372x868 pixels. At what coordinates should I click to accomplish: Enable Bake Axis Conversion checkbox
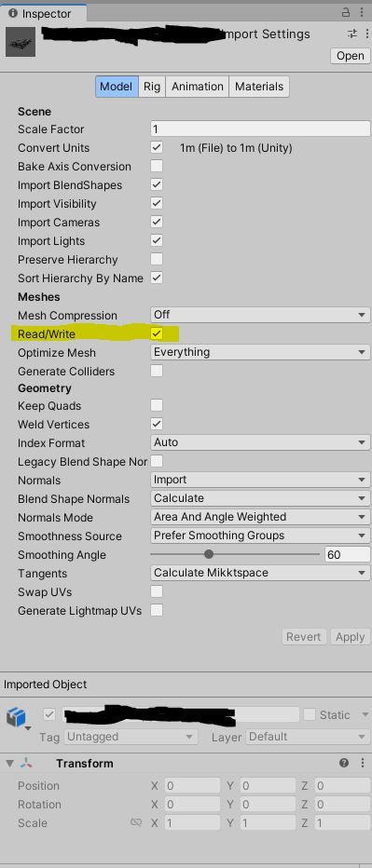[x=157, y=166]
